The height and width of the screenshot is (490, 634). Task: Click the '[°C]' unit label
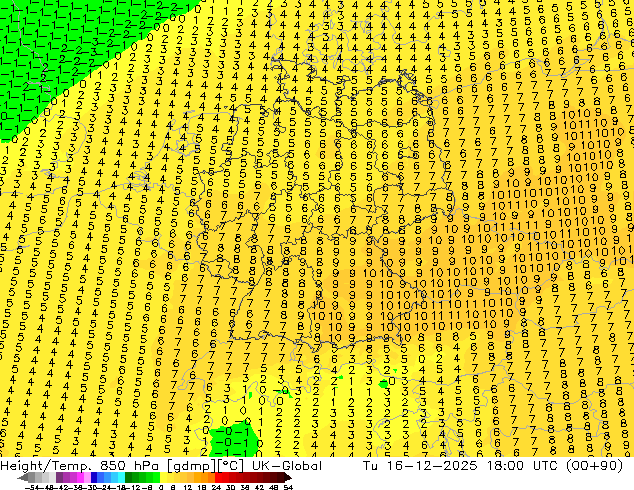pos(231,466)
